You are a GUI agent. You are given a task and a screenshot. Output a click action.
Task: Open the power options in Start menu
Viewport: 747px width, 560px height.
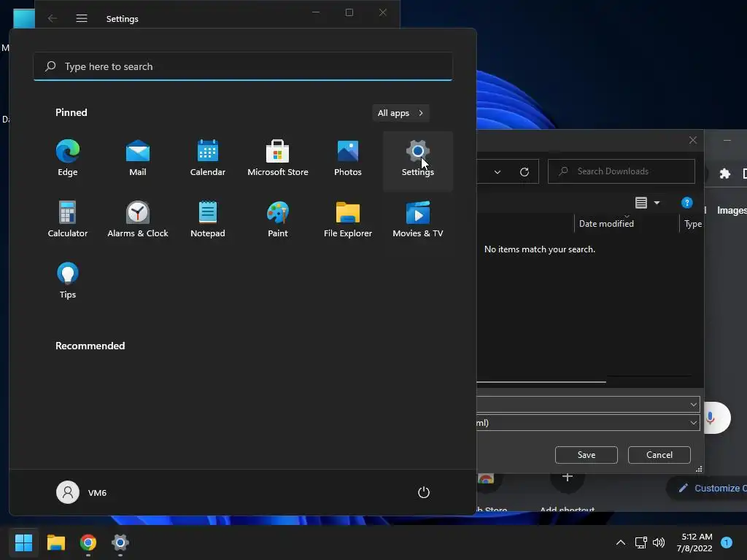424,492
